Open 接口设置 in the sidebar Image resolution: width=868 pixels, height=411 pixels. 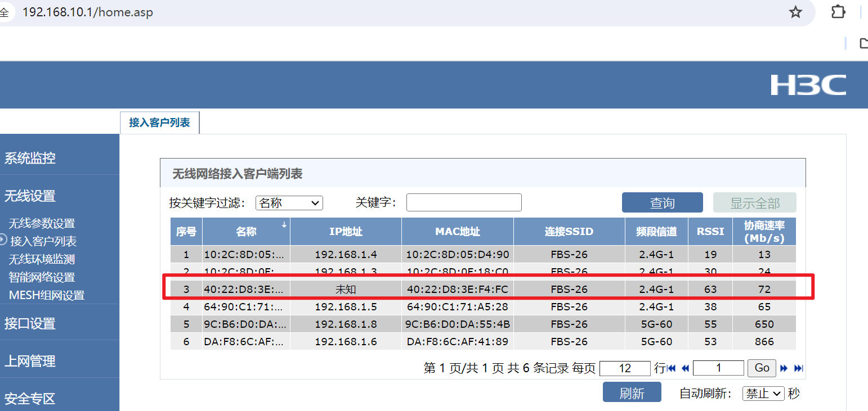(30, 324)
